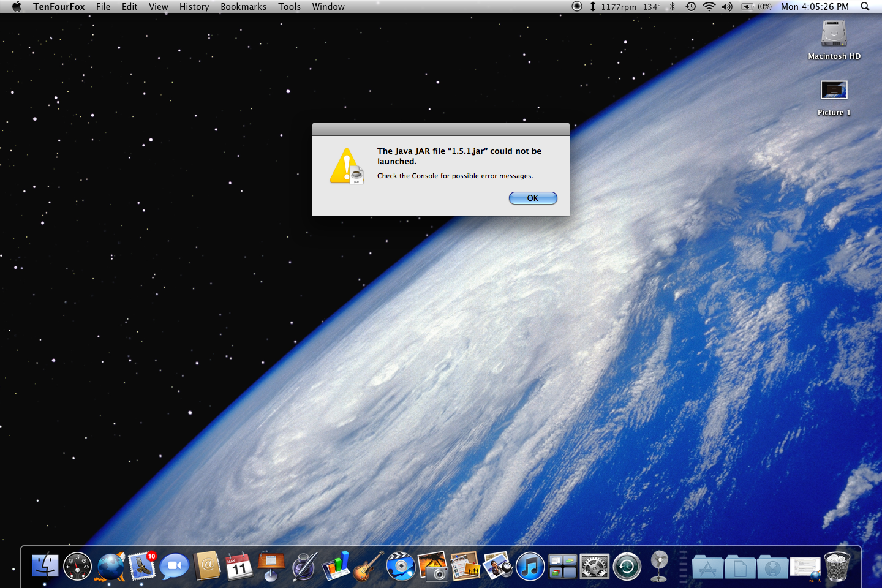Viewport: 882px width, 588px height.
Task: Click the JAR dialog title bar
Action: pyautogui.click(x=441, y=129)
